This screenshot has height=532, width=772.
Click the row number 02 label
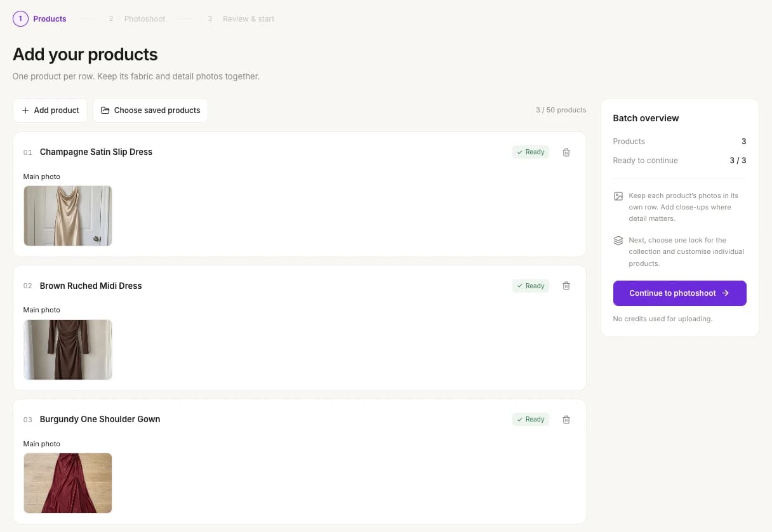pos(28,286)
